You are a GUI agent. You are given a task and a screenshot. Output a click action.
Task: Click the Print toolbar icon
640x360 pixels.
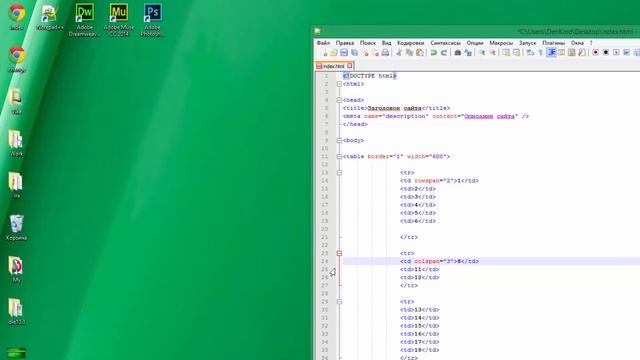point(385,53)
